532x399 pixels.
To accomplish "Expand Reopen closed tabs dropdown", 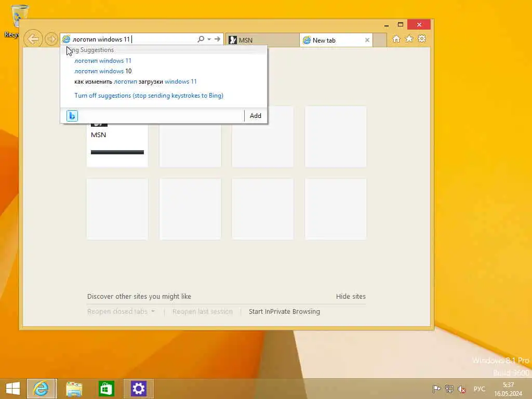I will click(121, 312).
